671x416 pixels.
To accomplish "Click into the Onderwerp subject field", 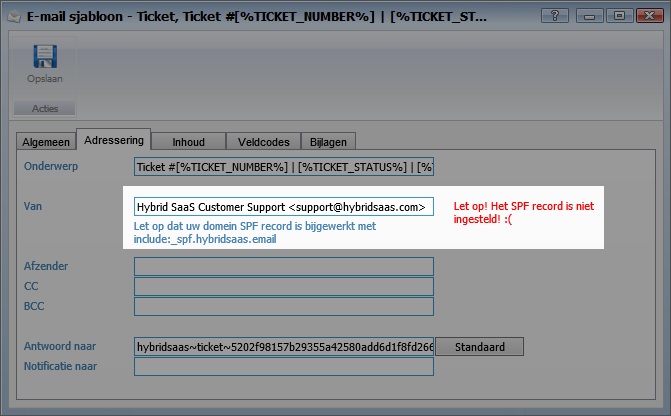I will click(283, 166).
